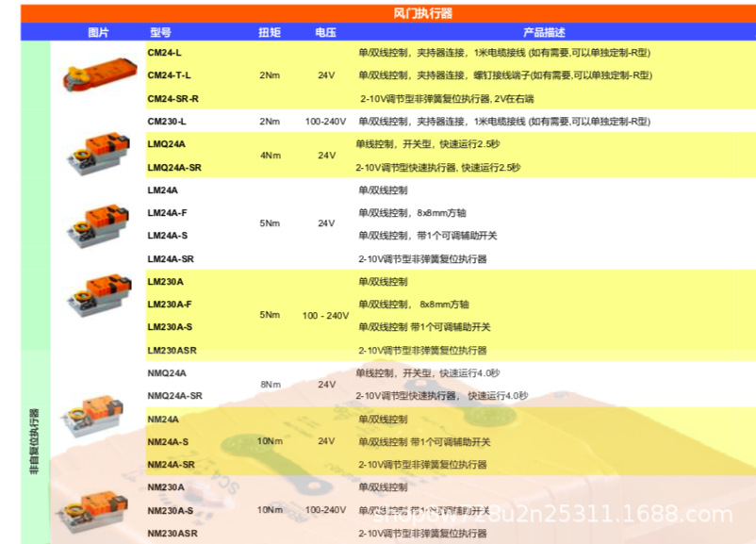Click the NMQ24A description 快速运行4.0秒
The width and height of the screenshot is (756, 544).
click(469, 373)
